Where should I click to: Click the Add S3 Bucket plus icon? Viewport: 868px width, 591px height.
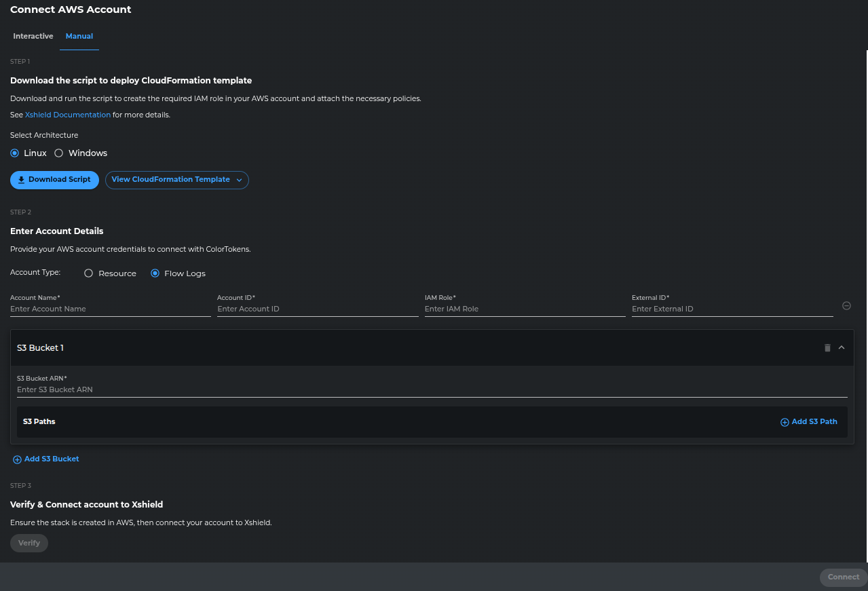click(x=18, y=459)
